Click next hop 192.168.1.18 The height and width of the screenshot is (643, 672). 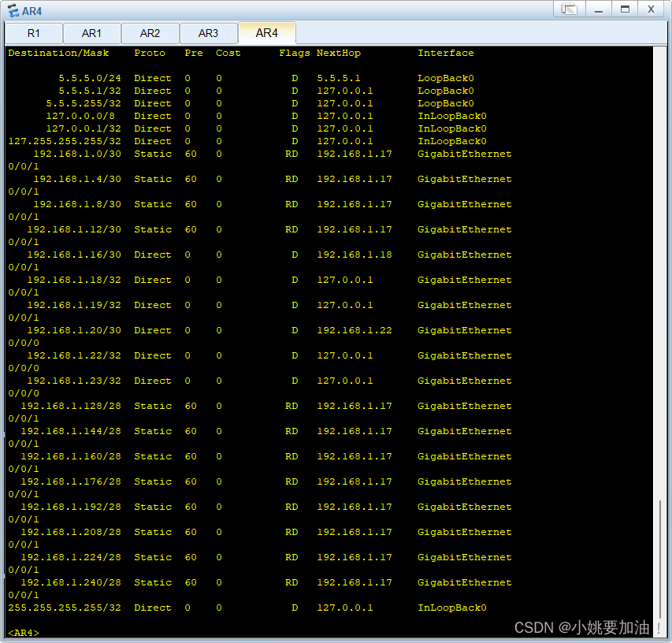355,255
